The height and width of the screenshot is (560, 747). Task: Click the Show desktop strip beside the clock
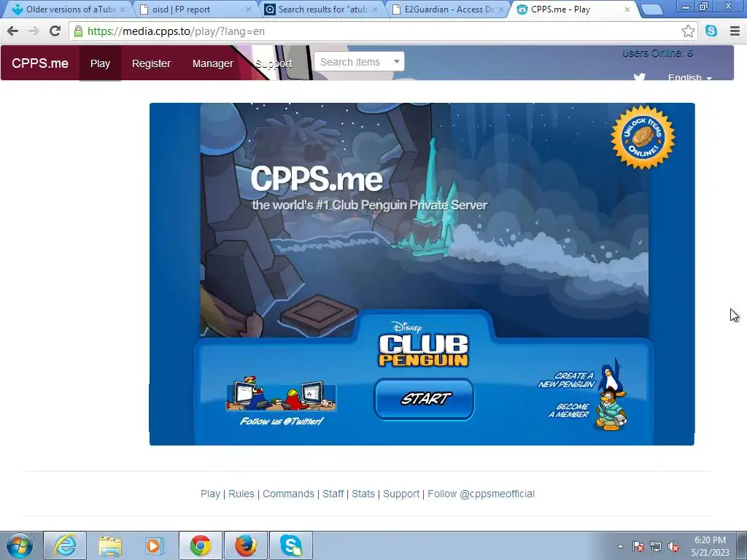pos(742,545)
